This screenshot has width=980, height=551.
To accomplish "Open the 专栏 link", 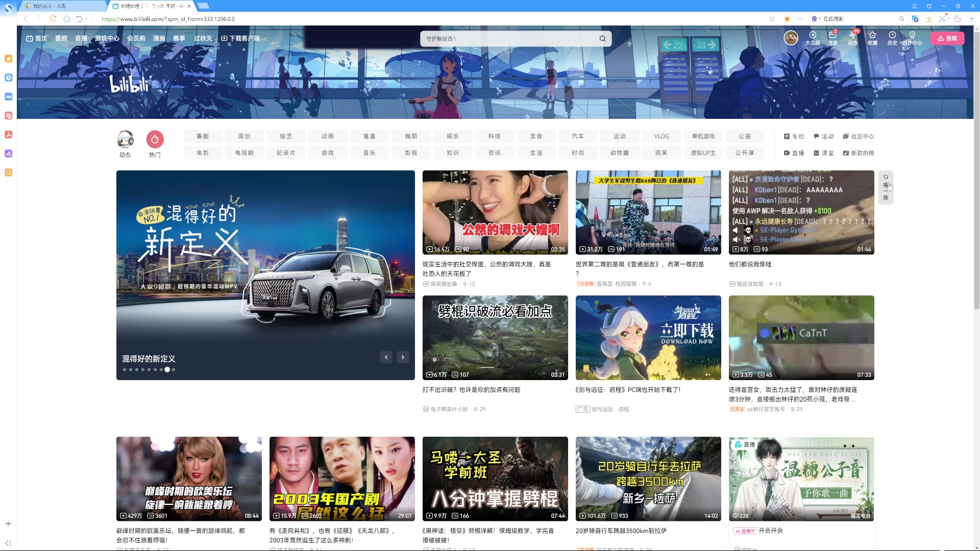I will point(794,136).
